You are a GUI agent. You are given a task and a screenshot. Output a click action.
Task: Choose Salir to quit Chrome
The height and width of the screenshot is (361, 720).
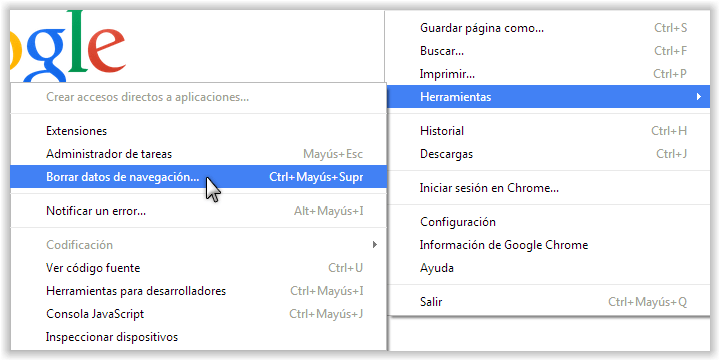point(549,302)
